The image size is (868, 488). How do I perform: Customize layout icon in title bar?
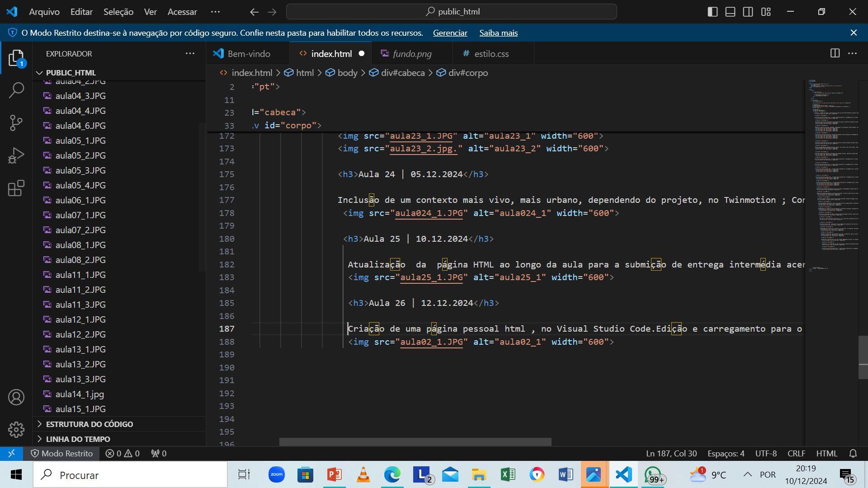pyautogui.click(x=766, y=12)
